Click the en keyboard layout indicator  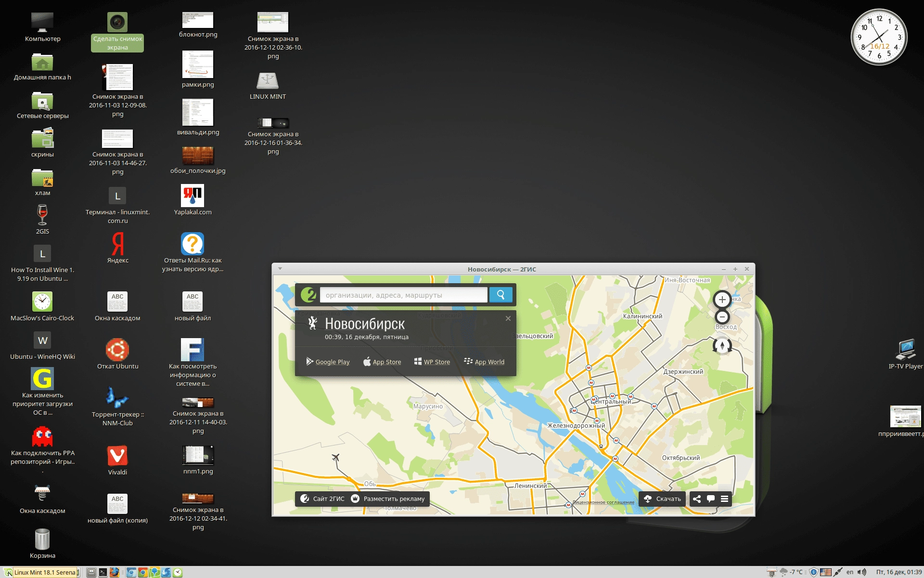[850, 572]
